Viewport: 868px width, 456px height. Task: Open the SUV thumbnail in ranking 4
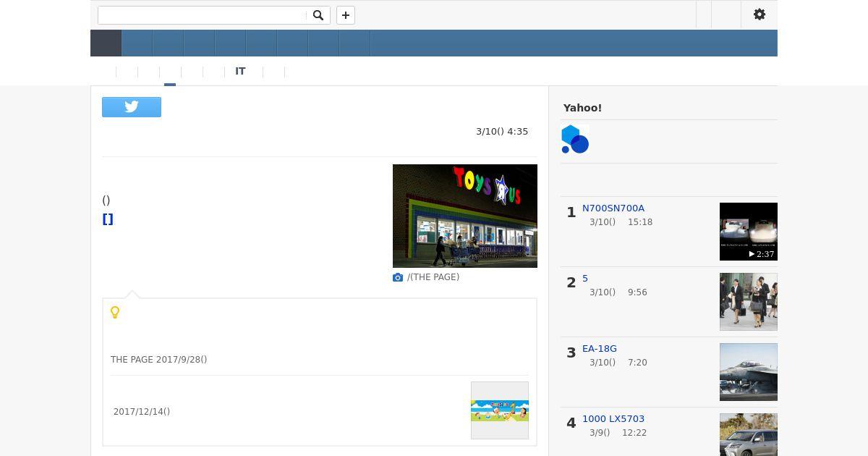click(749, 434)
